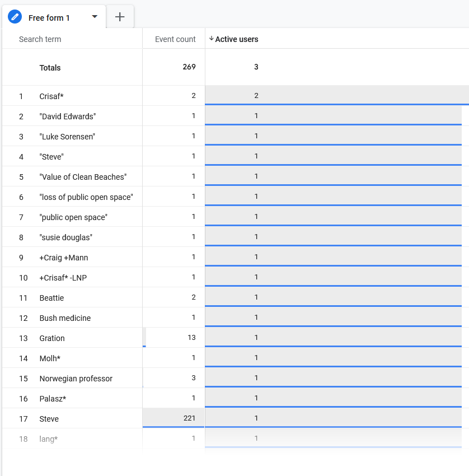
Task: Click the blue pencil edit icon
Action: [15, 17]
